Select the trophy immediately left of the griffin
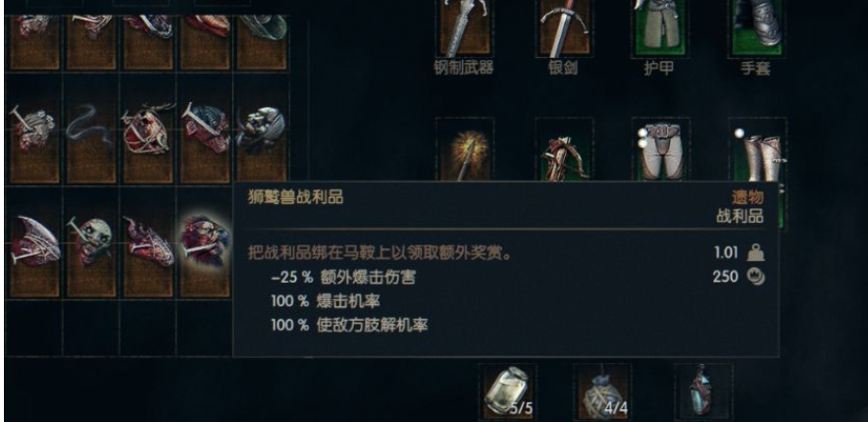868x422 pixels. tap(148, 241)
